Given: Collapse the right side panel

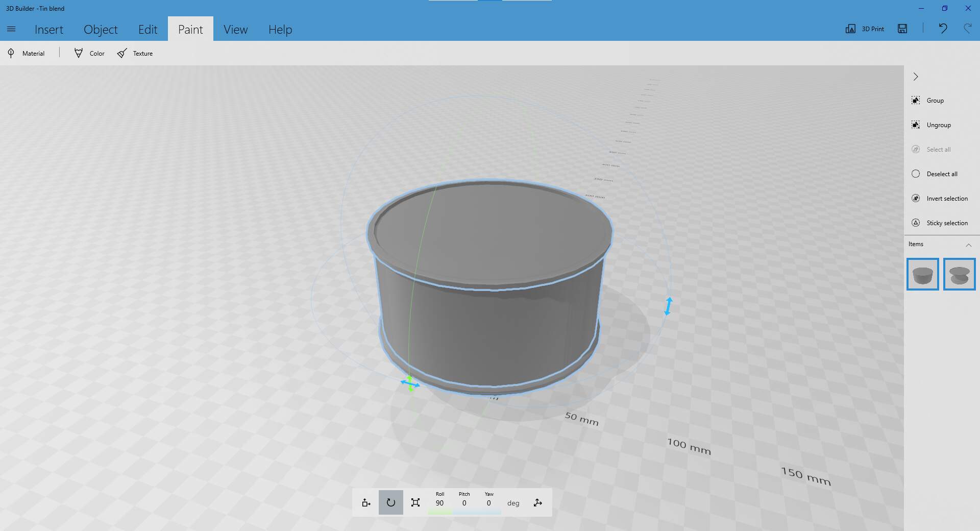Looking at the screenshot, I should (916, 77).
